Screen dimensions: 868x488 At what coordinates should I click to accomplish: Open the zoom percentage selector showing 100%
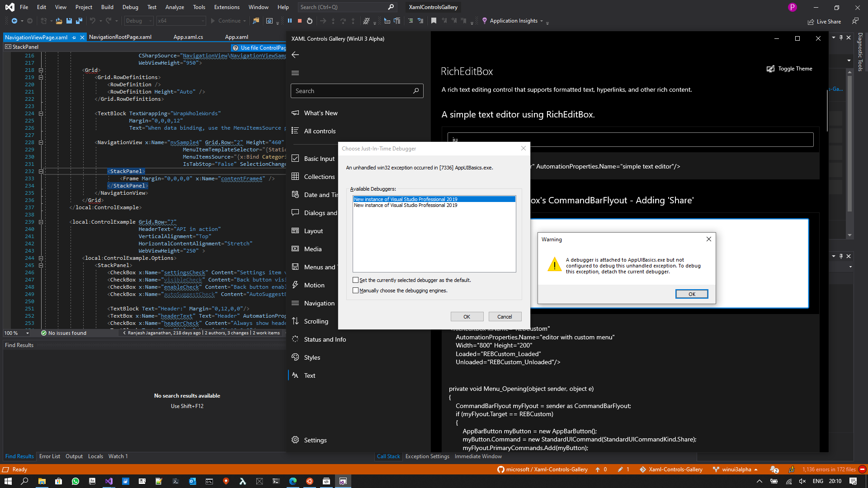click(17, 333)
